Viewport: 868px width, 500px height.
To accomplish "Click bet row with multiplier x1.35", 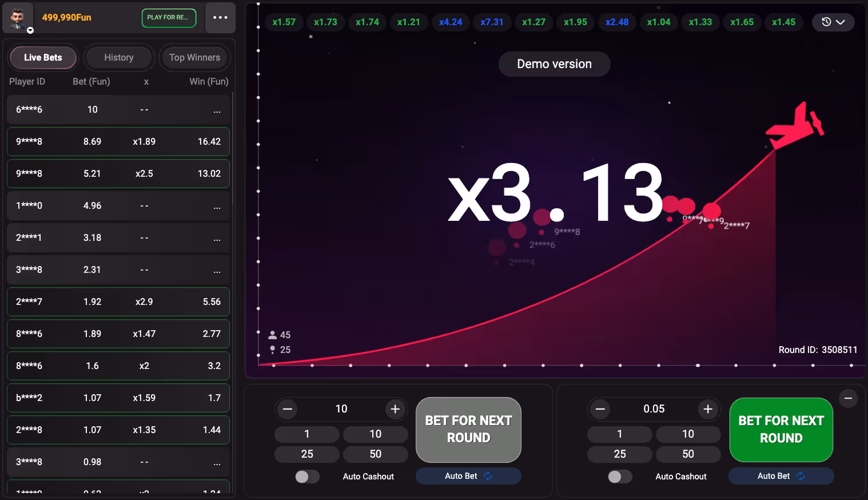I will point(118,430).
